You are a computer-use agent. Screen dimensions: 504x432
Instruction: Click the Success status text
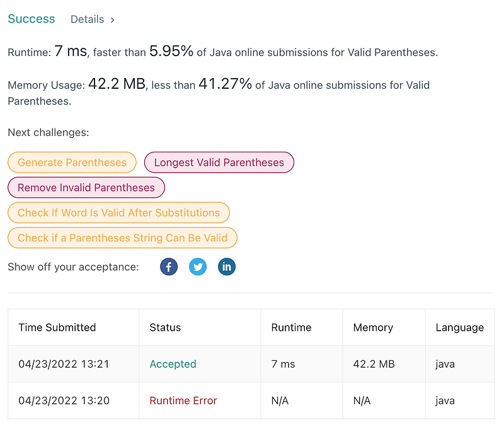[x=31, y=19]
